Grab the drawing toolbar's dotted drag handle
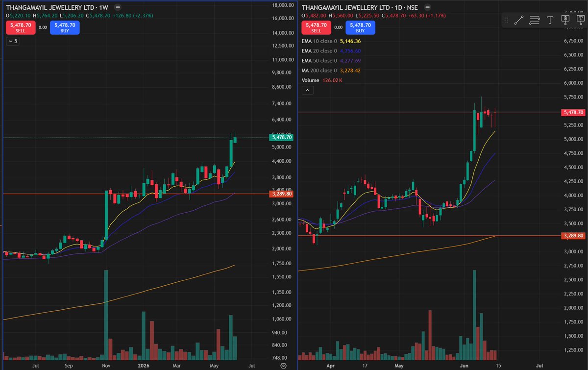This screenshot has height=370, width=588. click(x=507, y=20)
